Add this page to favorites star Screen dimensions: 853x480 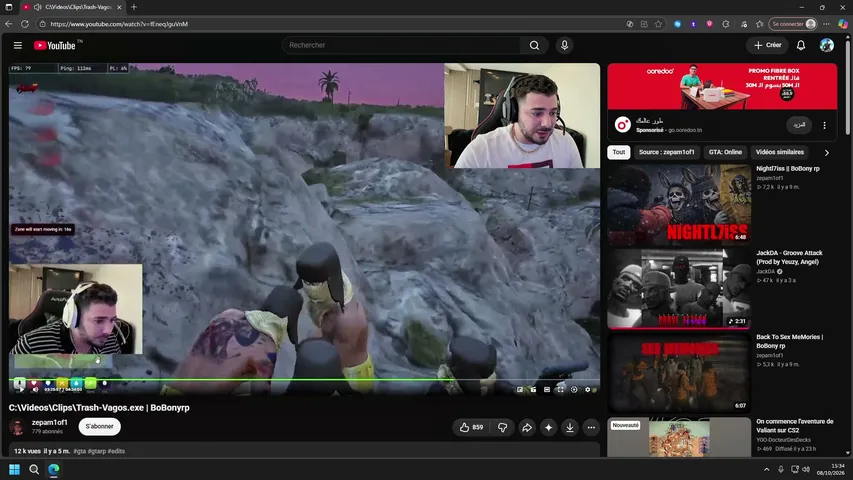coord(658,24)
